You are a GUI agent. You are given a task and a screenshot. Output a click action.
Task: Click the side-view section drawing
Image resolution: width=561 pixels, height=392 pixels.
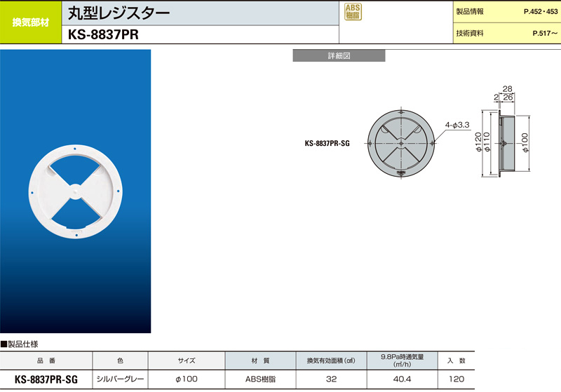[506, 144]
